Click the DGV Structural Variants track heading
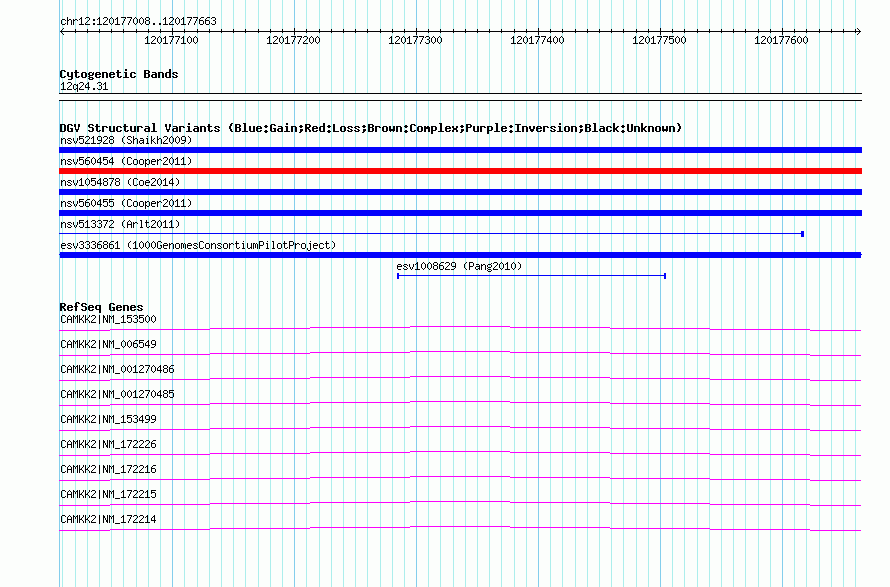Viewport: 890px width, 587px height. pyautogui.click(x=371, y=128)
